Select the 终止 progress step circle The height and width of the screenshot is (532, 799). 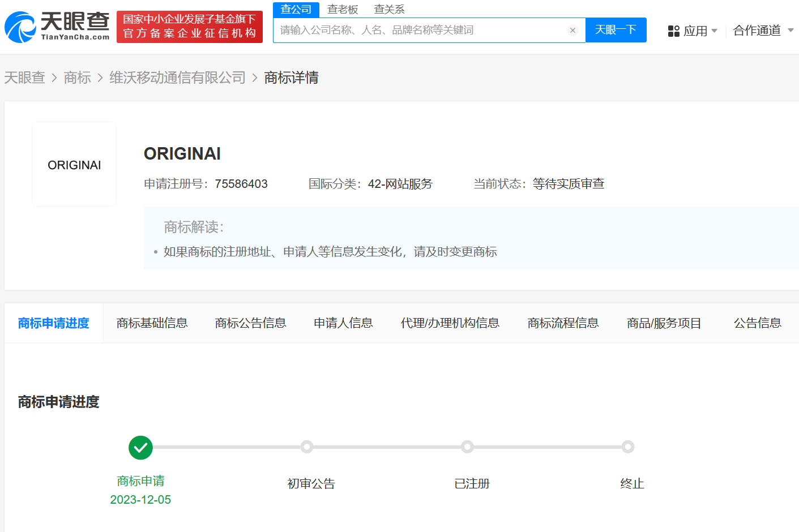[627, 447]
